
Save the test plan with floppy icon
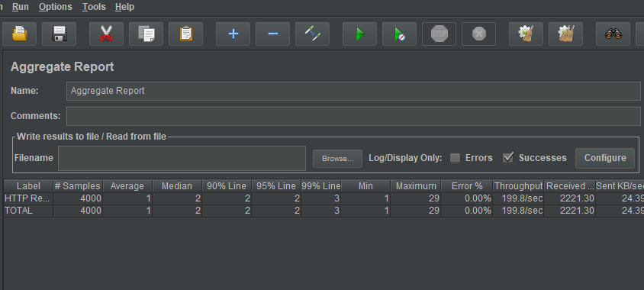[x=60, y=34]
